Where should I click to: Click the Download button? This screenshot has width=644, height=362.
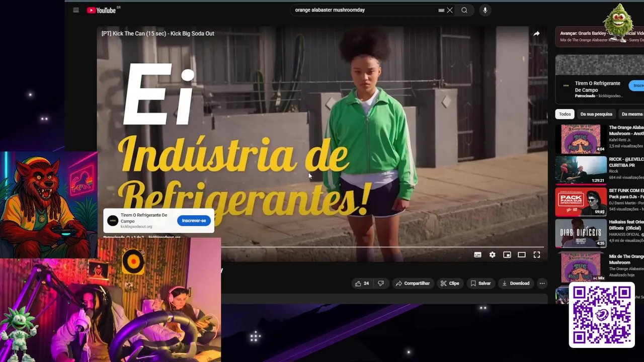pyautogui.click(x=516, y=284)
